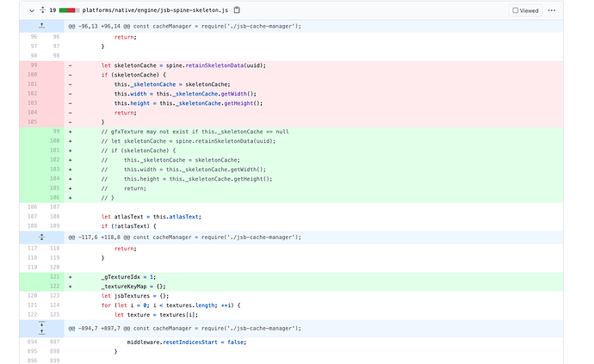This screenshot has width=594, height=364.
Task: Select deleted line number 105
Action: [33, 122]
